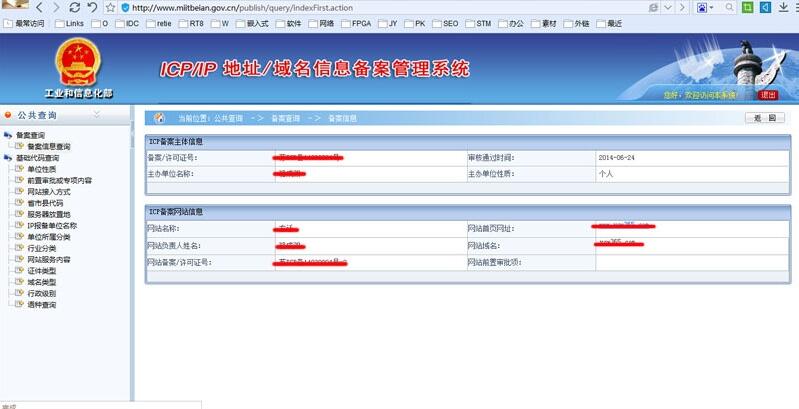This screenshot has width=799, height=409.
Task: Click the blue triangle extension icon
Action: point(765,7)
